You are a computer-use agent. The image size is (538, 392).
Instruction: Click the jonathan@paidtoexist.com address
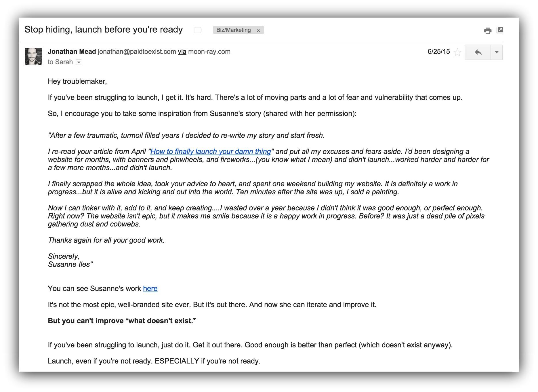pyautogui.click(x=137, y=52)
